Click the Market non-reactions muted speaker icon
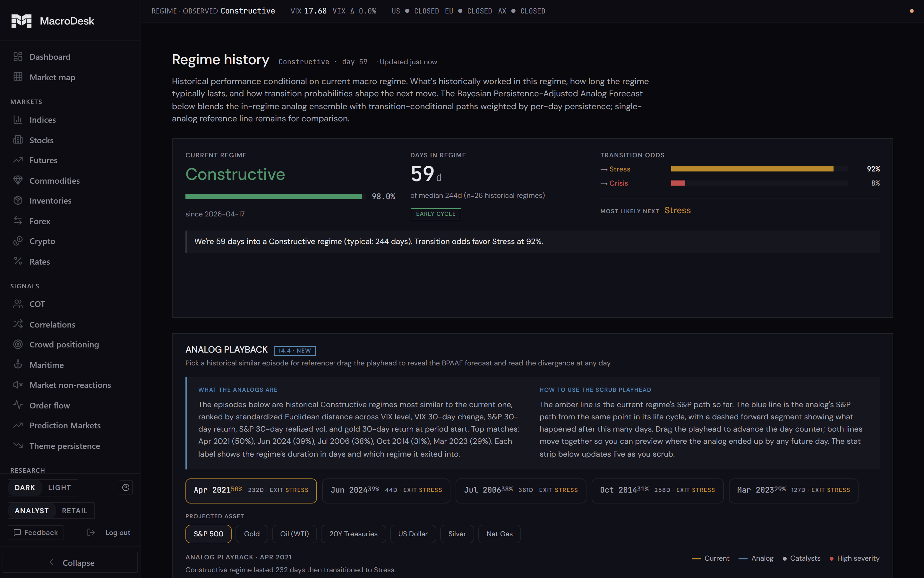 [18, 385]
